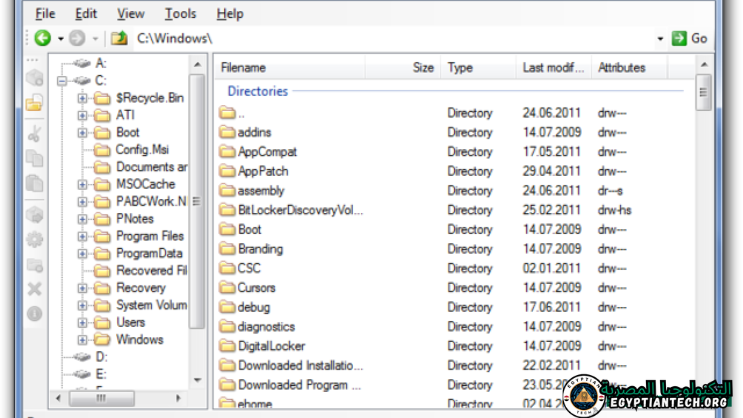Expand the Program Files tree node
The width and height of the screenshot is (743, 418).
point(83,236)
